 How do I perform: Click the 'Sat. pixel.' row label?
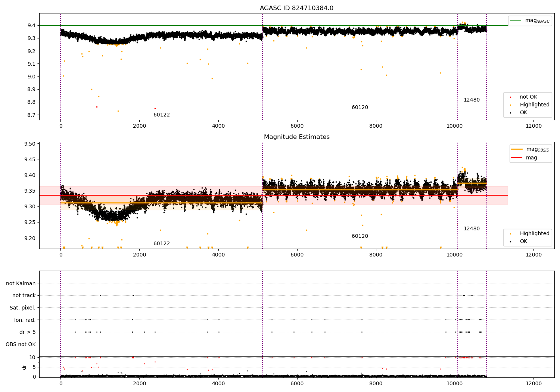[x=23, y=308]
